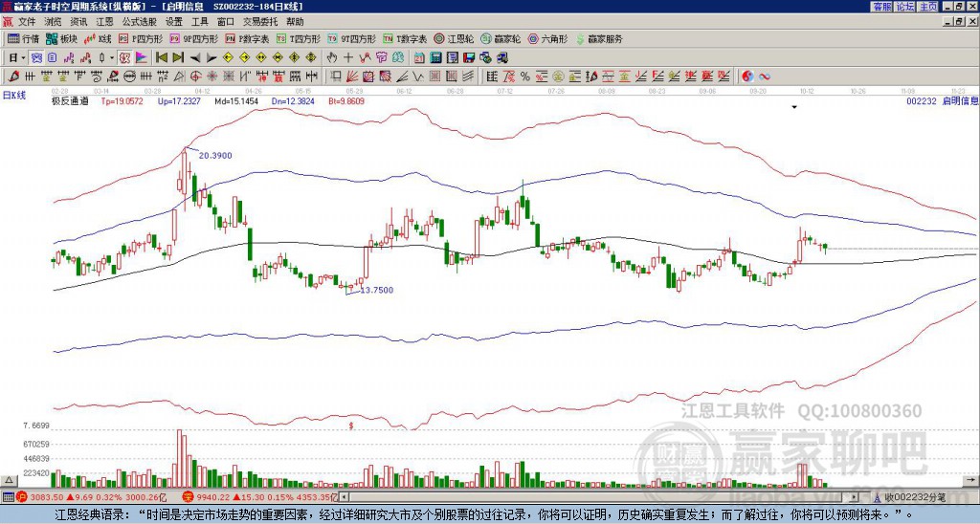The width and height of the screenshot is (980, 524).
Task: Open the 浏览 menu
Action: tap(54, 22)
